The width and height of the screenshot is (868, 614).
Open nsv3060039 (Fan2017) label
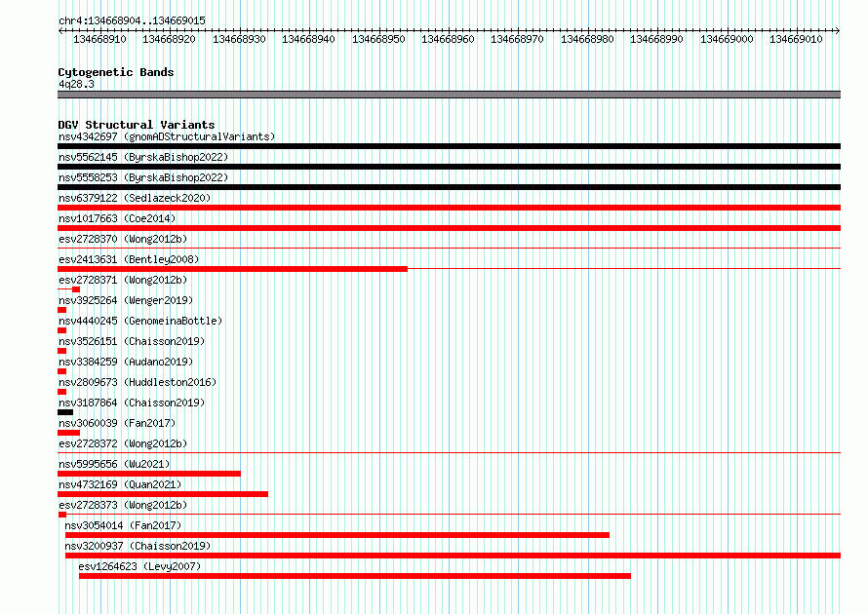pos(117,423)
